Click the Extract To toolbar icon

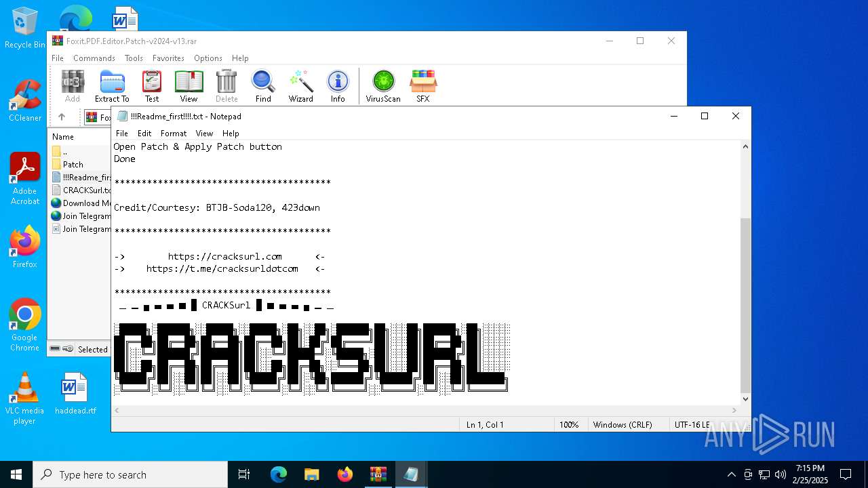[112, 86]
